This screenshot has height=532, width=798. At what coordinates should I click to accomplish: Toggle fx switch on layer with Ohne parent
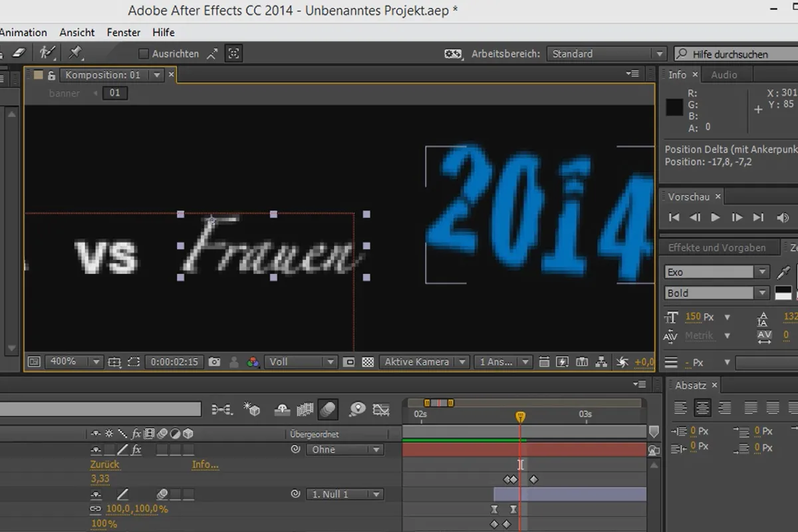(136, 450)
